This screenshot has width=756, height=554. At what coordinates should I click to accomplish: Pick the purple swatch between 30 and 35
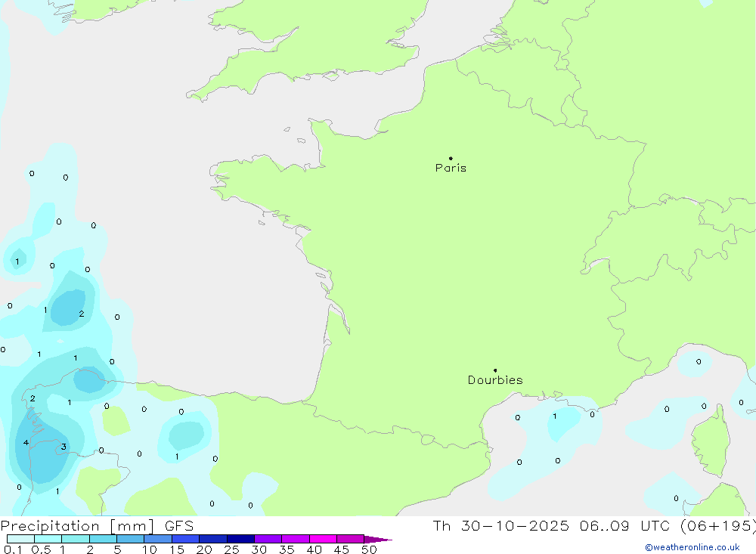(268, 539)
